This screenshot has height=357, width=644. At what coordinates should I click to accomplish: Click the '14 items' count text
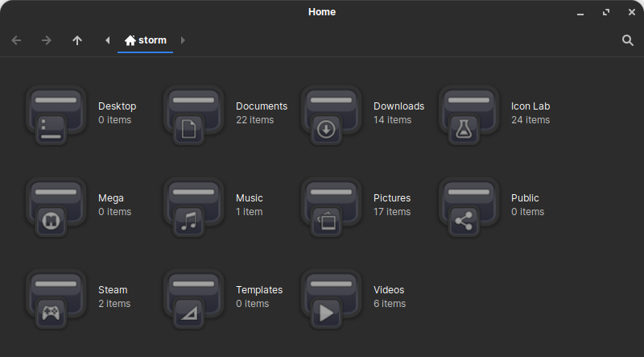click(x=392, y=120)
